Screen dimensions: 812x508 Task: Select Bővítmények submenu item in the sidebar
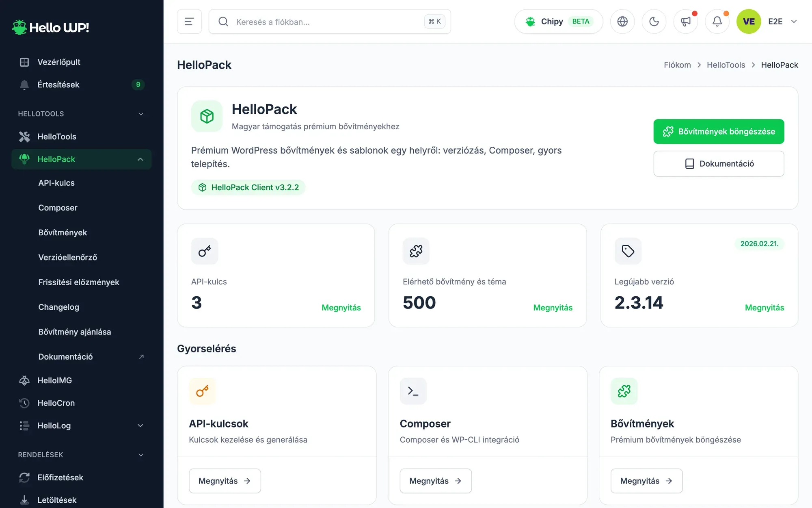tap(63, 232)
